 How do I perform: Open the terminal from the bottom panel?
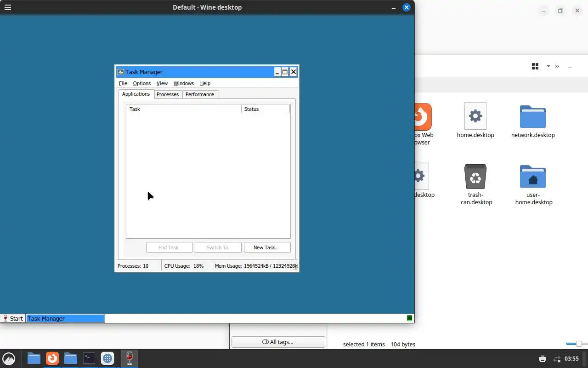pos(89,358)
